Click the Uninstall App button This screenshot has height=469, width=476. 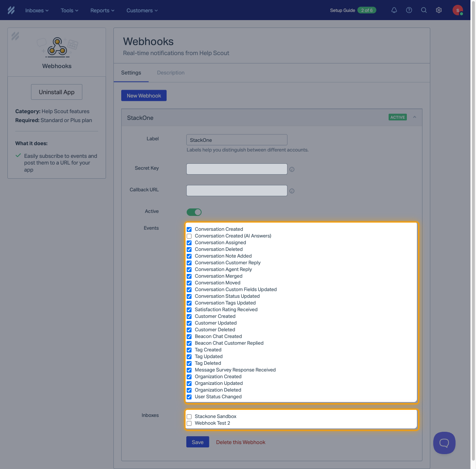pyautogui.click(x=57, y=92)
